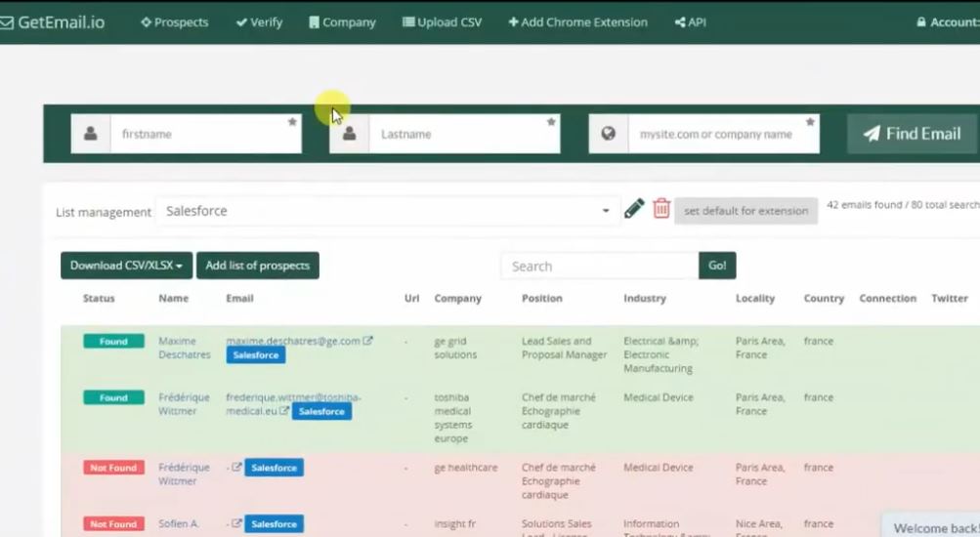Click the Welcome back chat popup
Screen dimensions: 980x537
pyautogui.click(x=931, y=525)
